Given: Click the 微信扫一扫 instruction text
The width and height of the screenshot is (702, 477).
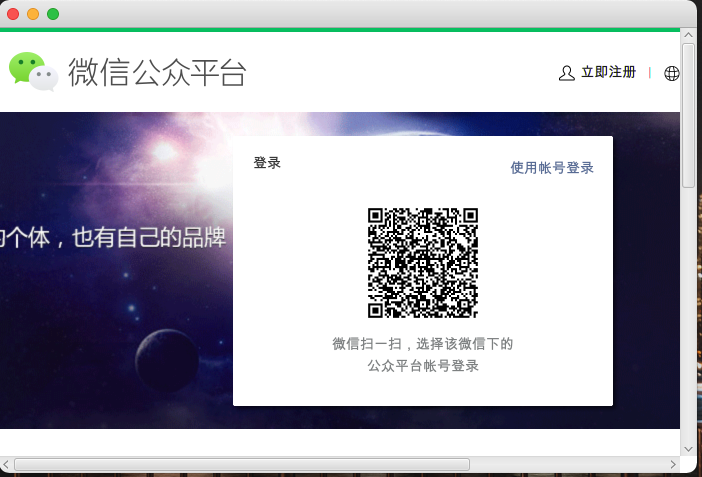Looking at the screenshot, I should pos(423,344).
